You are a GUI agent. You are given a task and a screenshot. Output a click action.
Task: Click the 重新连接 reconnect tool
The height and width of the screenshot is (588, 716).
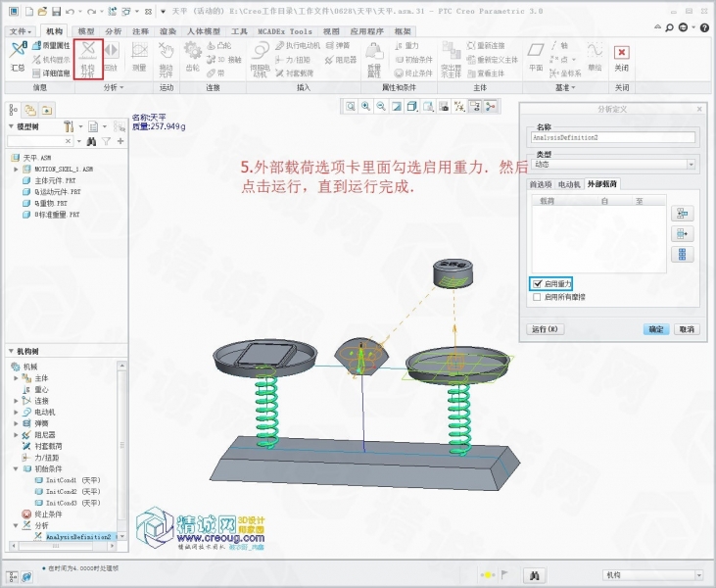click(486, 45)
